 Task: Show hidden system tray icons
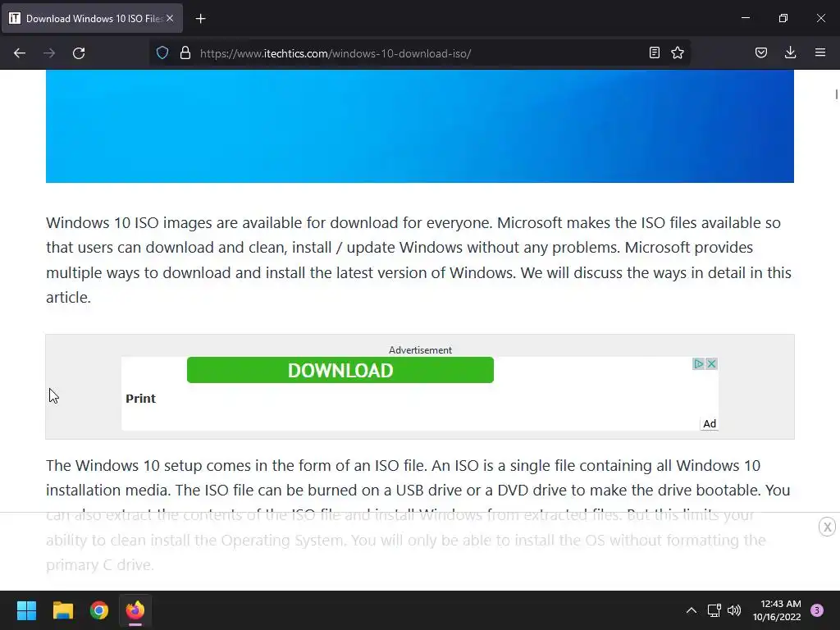pyautogui.click(x=692, y=610)
